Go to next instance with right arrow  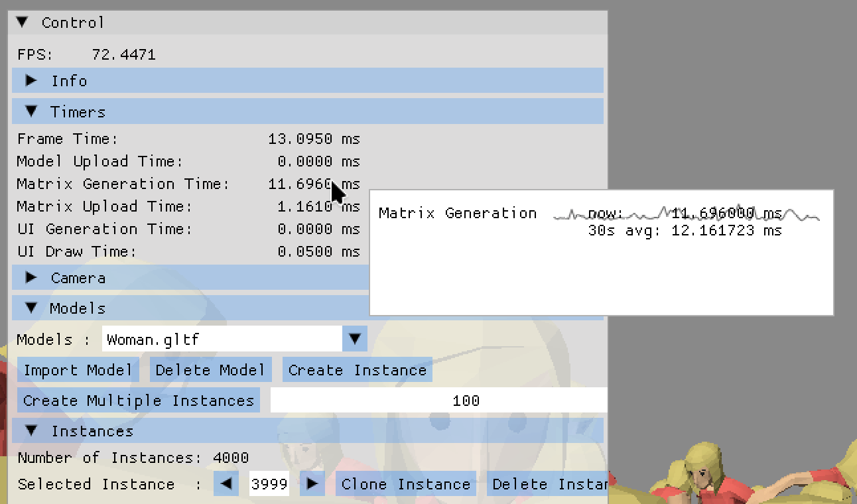pyautogui.click(x=312, y=484)
